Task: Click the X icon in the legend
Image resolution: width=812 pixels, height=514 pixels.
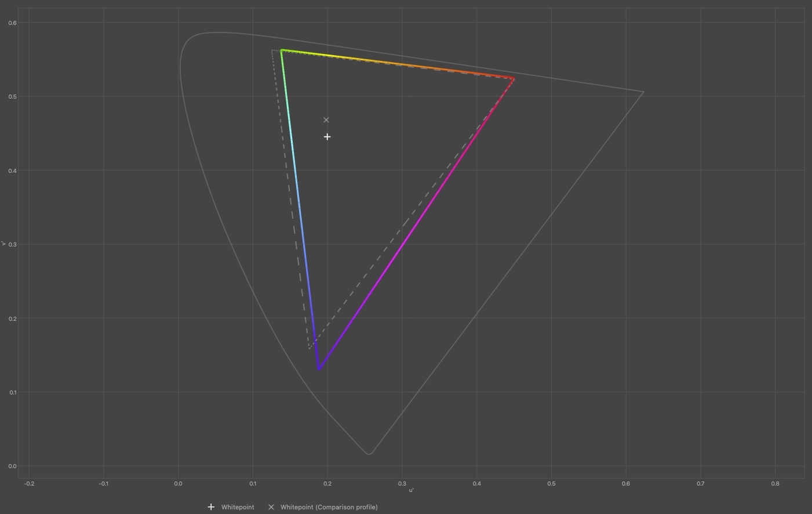Action: click(271, 507)
